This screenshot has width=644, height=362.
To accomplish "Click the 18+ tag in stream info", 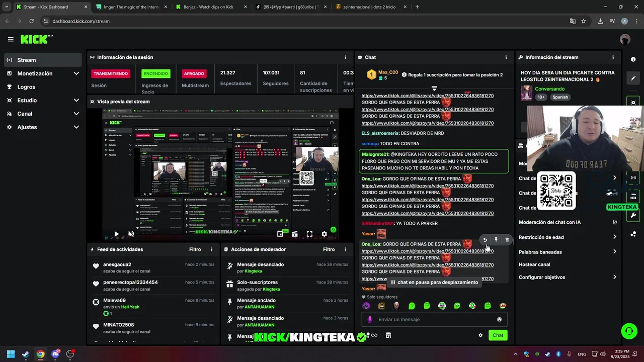I will tap(541, 97).
